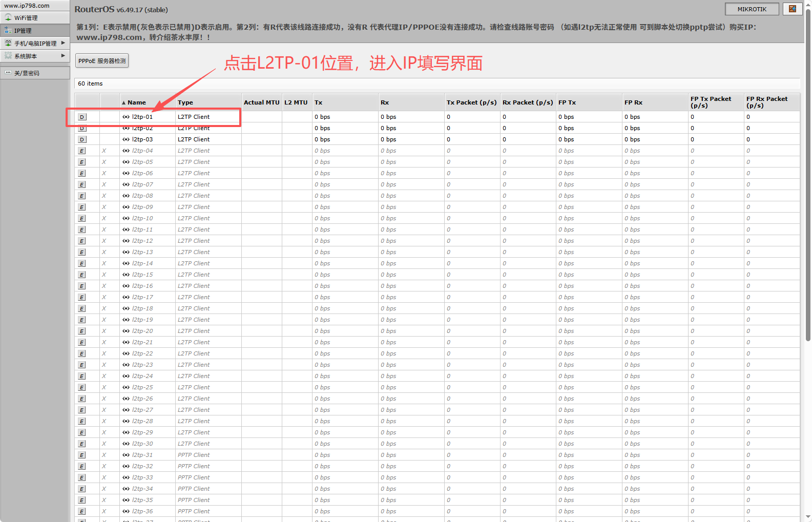Disable l2tp-02 with its D button
This screenshot has height=522, width=812.
(x=82, y=128)
